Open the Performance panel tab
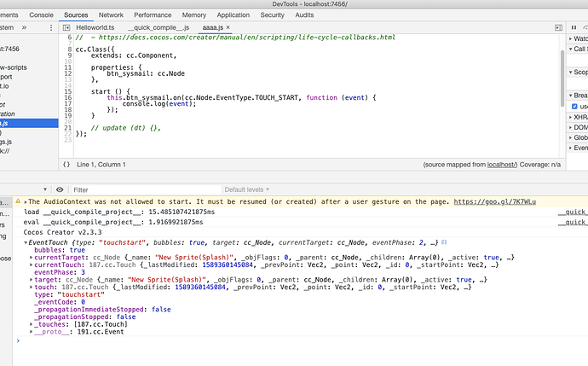Image resolution: width=588 pixels, height=366 pixels. pos(153,15)
